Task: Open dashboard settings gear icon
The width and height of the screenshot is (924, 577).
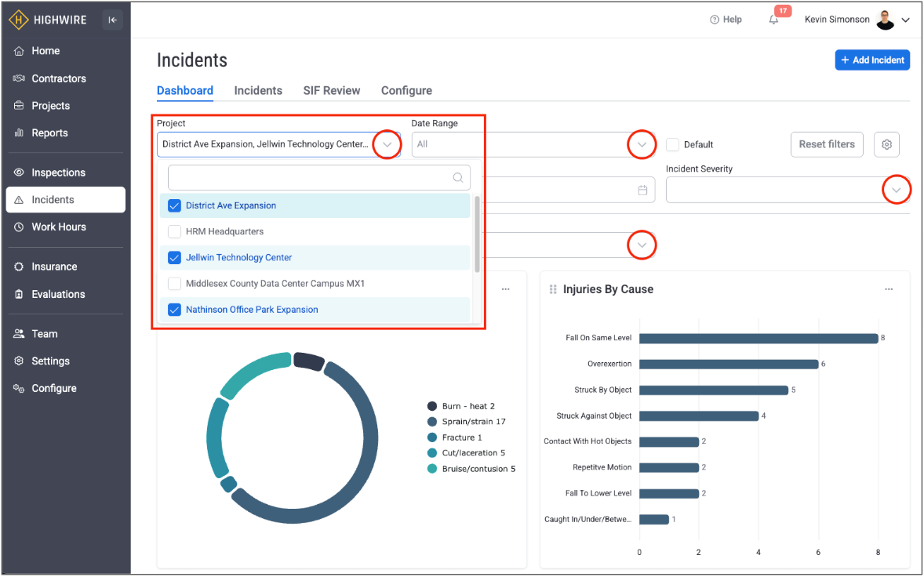Action: click(x=886, y=144)
